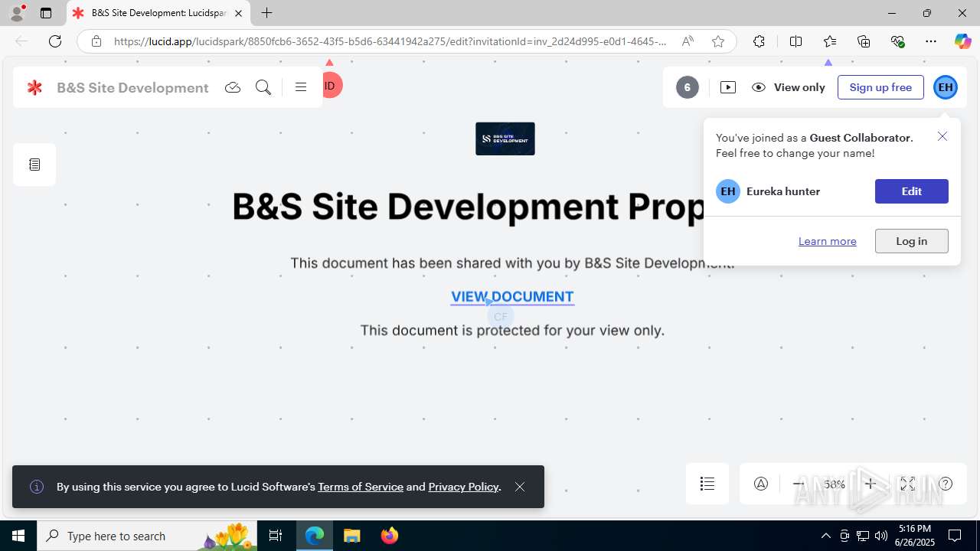Open a new browser tab

[266, 13]
